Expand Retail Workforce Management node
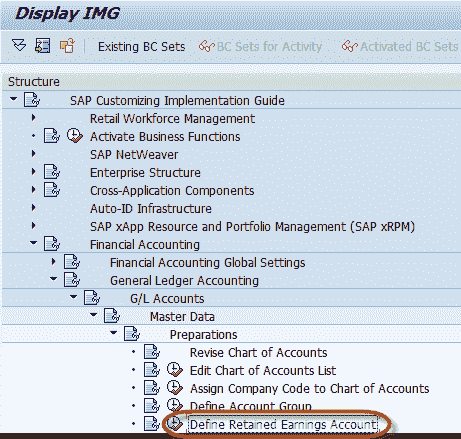 tap(33, 117)
